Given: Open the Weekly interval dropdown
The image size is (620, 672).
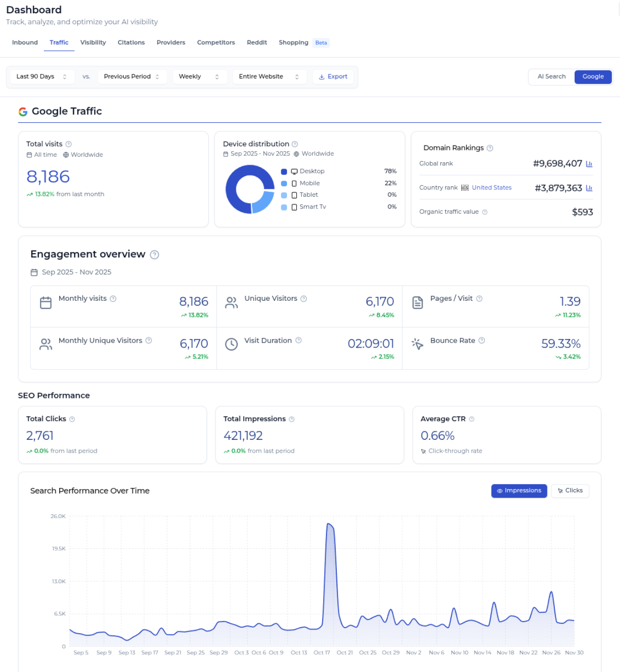Looking at the screenshot, I should click(x=199, y=76).
